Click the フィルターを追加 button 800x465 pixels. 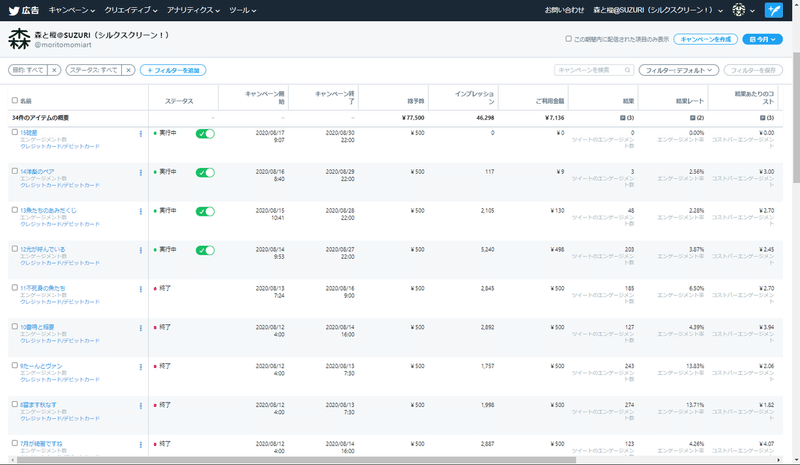coord(173,70)
